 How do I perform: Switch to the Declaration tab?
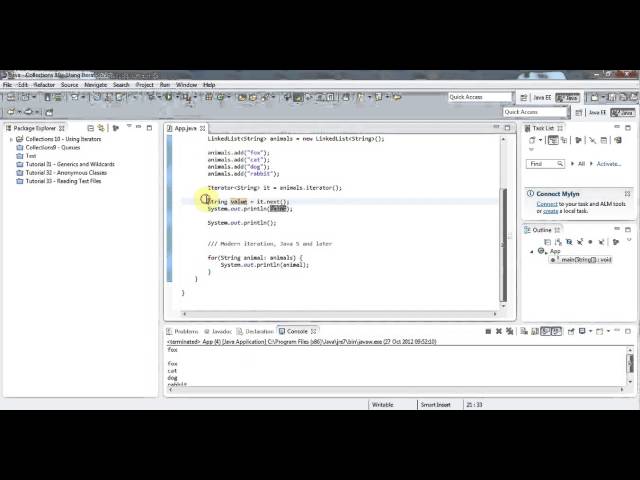pos(256,331)
